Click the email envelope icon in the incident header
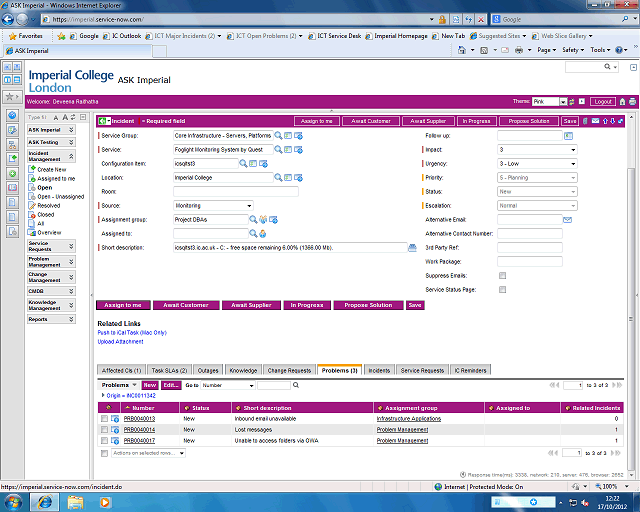 (x=593, y=120)
